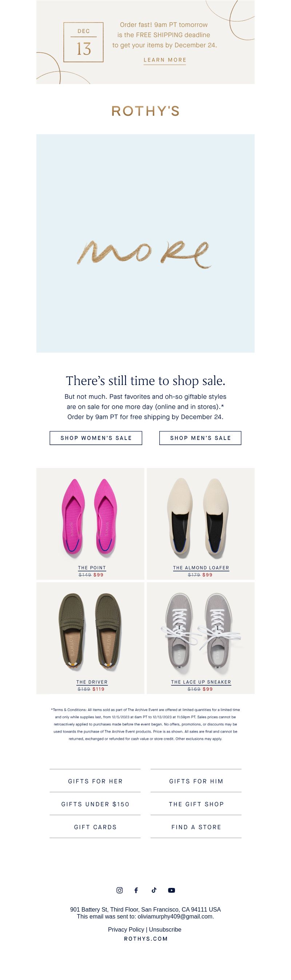Screen dimensions: 291x980
Task: Click the Find A Store link
Action: (196, 827)
